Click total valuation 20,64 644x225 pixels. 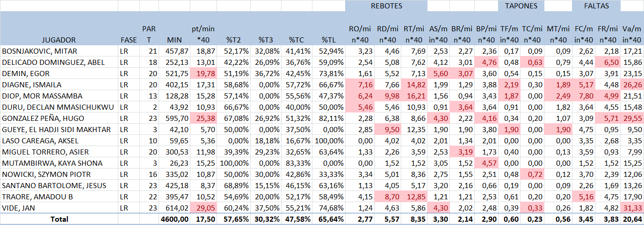[632, 219]
